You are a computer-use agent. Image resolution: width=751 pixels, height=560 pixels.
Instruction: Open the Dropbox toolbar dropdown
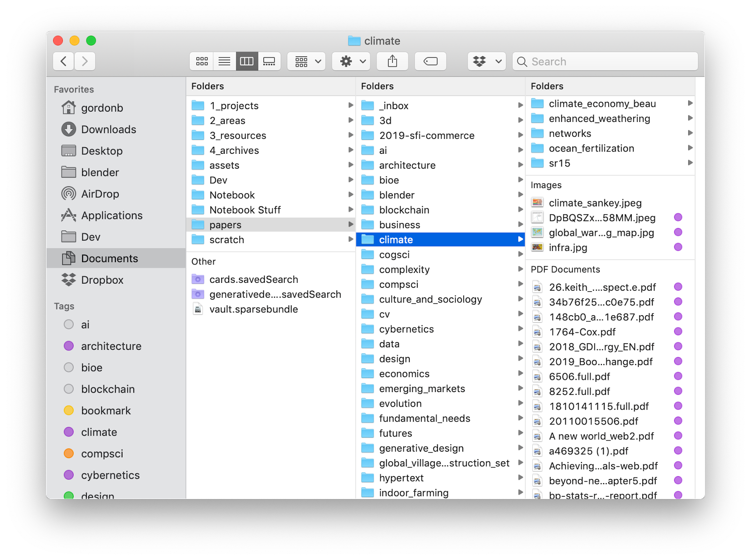(487, 61)
